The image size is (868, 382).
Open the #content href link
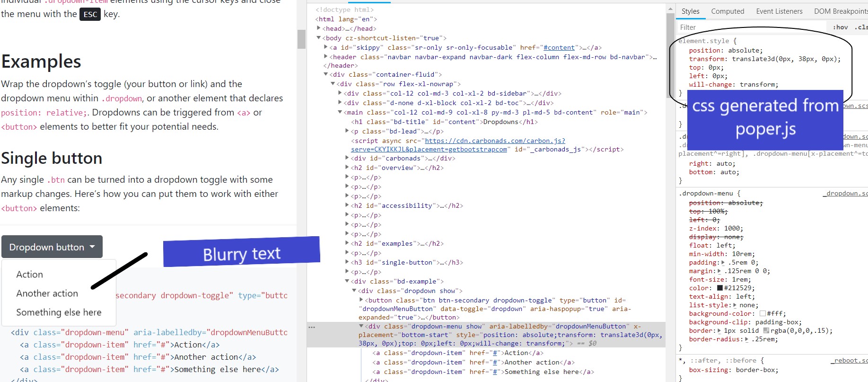pos(559,47)
